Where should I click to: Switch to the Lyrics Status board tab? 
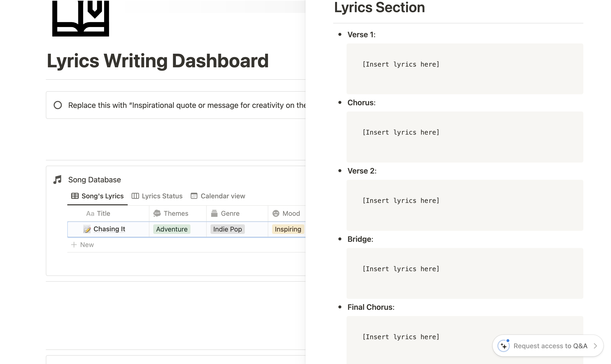pyautogui.click(x=157, y=196)
